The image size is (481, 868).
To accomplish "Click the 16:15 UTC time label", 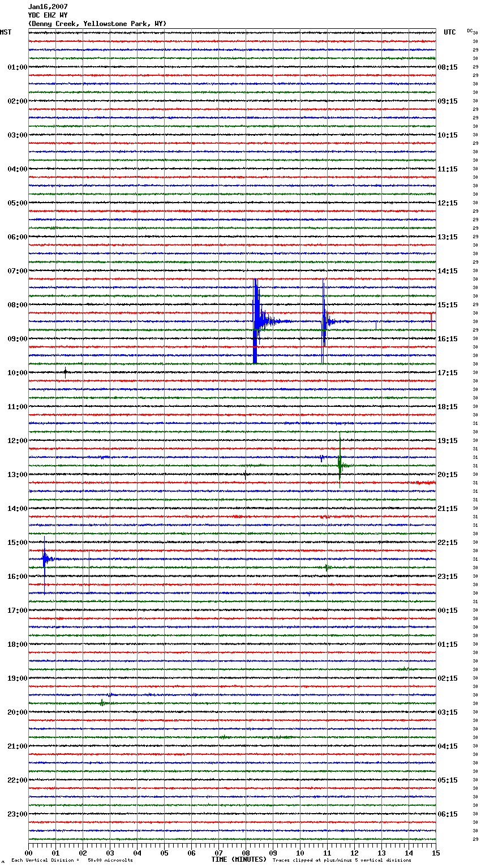I will click(448, 339).
